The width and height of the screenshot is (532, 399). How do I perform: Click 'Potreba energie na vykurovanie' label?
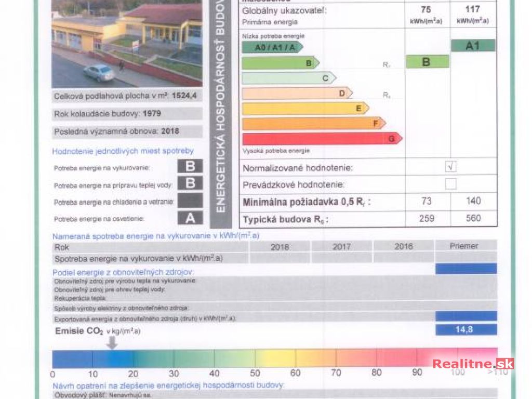tap(101, 168)
